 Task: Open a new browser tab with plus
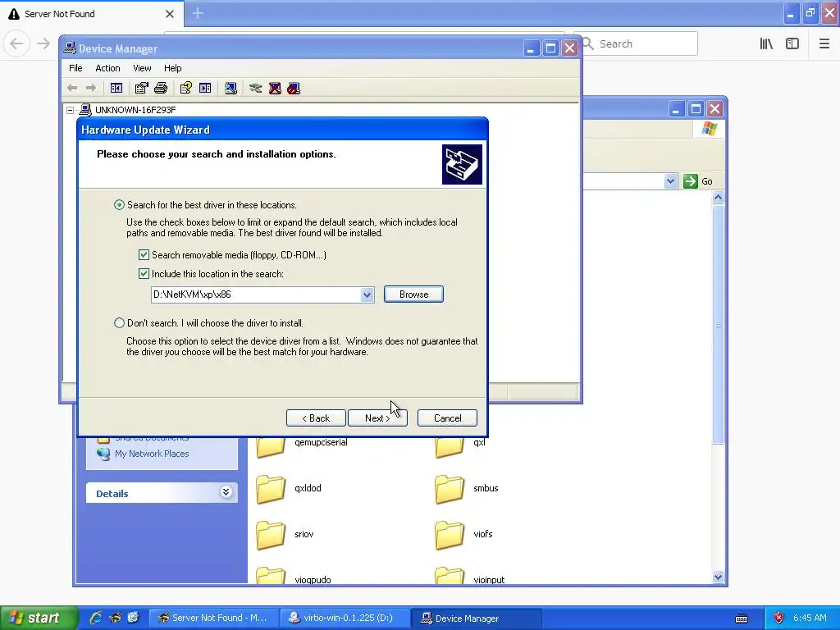tap(198, 13)
